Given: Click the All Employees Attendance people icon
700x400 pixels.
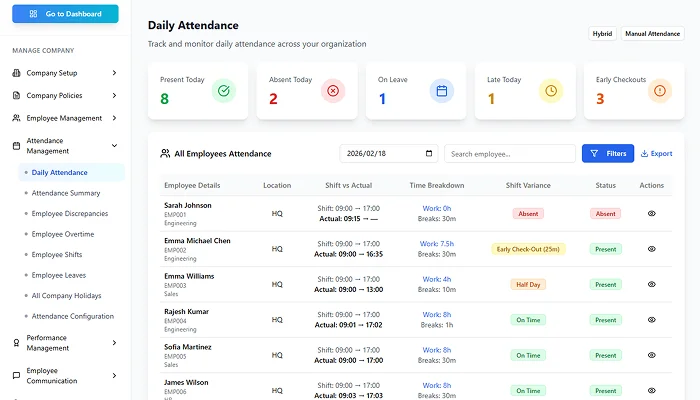Looking at the screenshot, I should (165, 154).
